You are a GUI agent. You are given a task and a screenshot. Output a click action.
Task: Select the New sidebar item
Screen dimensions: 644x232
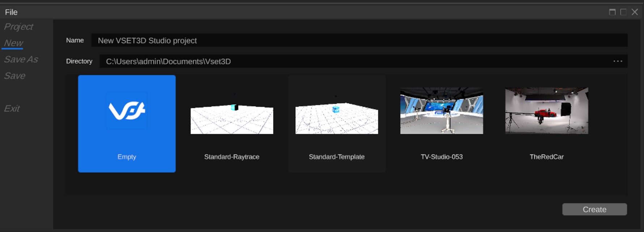click(13, 43)
